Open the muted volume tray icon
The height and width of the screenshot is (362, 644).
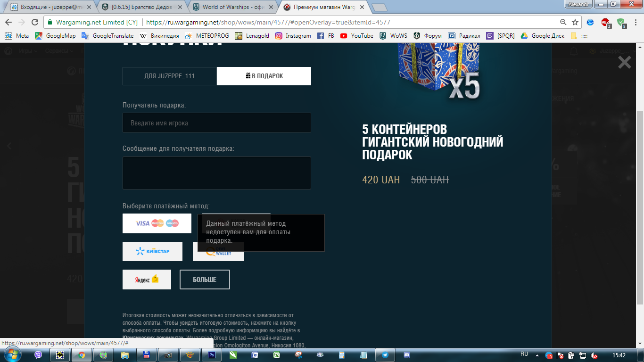coord(594,355)
